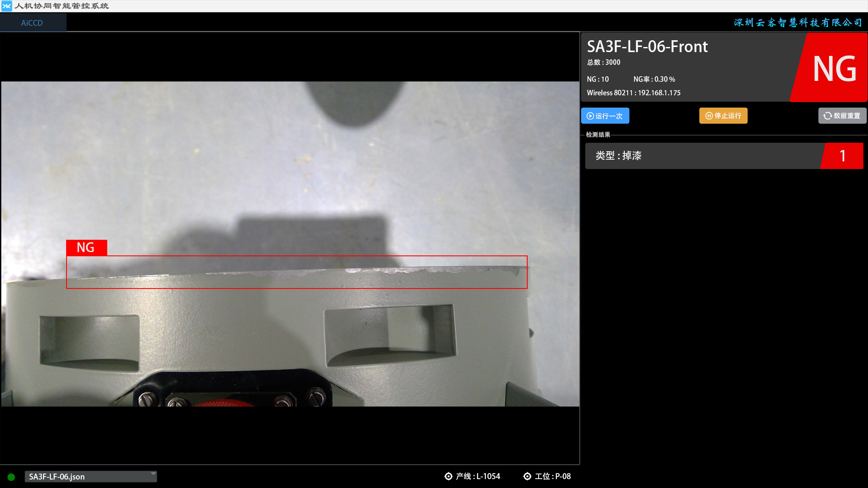Click the 停止运行 stop button
This screenshot has width=868, height=488.
tap(723, 116)
